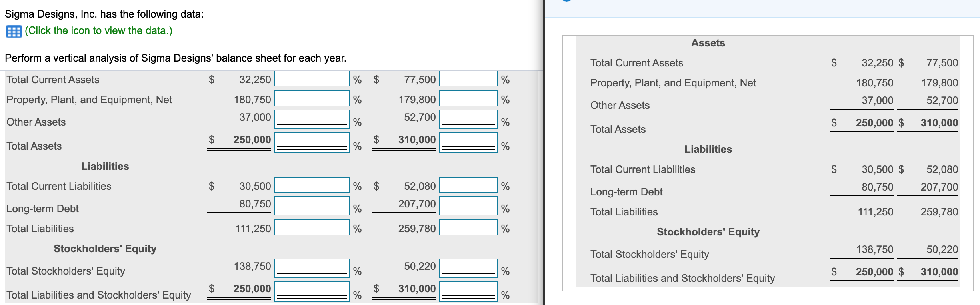The width and height of the screenshot is (980, 305).
Task: Click 'Long-term Debt' in data panel
Action: tap(626, 192)
